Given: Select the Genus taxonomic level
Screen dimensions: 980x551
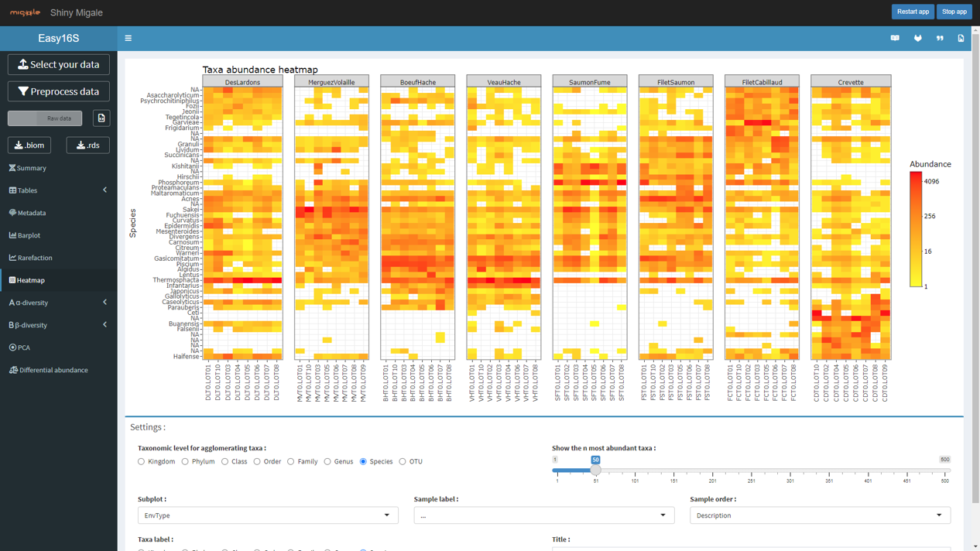Looking at the screenshot, I should (x=327, y=462).
